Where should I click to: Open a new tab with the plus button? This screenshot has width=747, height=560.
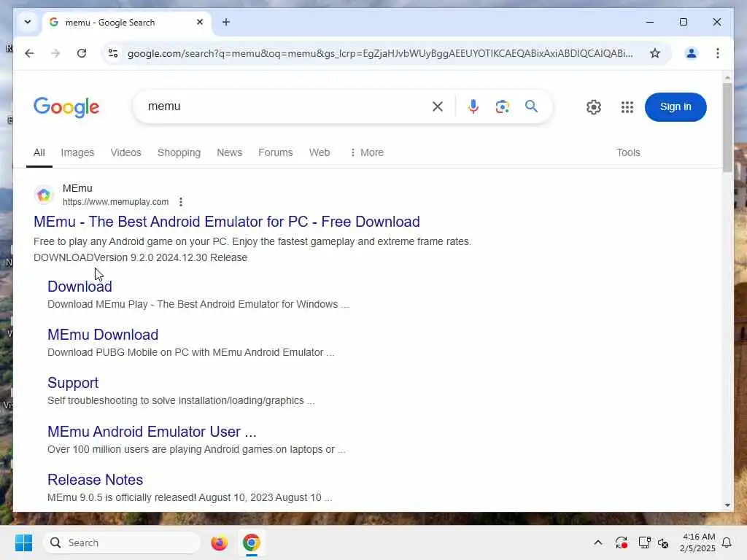pos(226,22)
